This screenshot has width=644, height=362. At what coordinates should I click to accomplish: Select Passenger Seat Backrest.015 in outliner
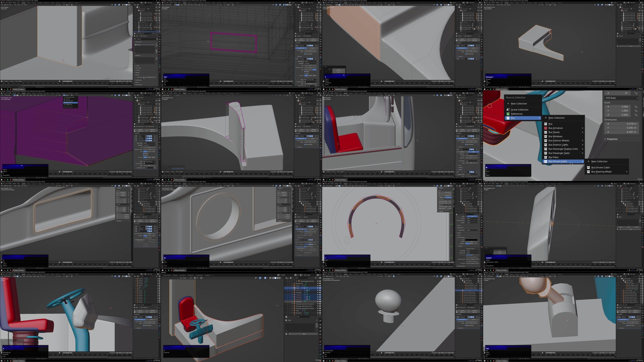304,306
